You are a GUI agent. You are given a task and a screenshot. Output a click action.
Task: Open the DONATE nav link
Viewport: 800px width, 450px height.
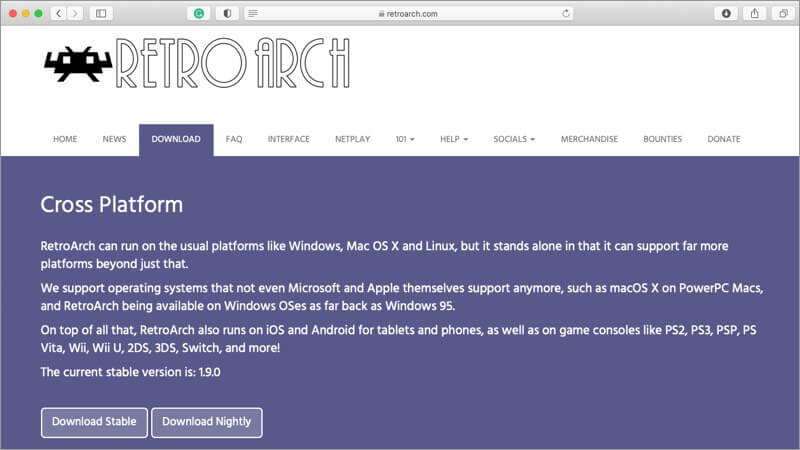point(723,139)
